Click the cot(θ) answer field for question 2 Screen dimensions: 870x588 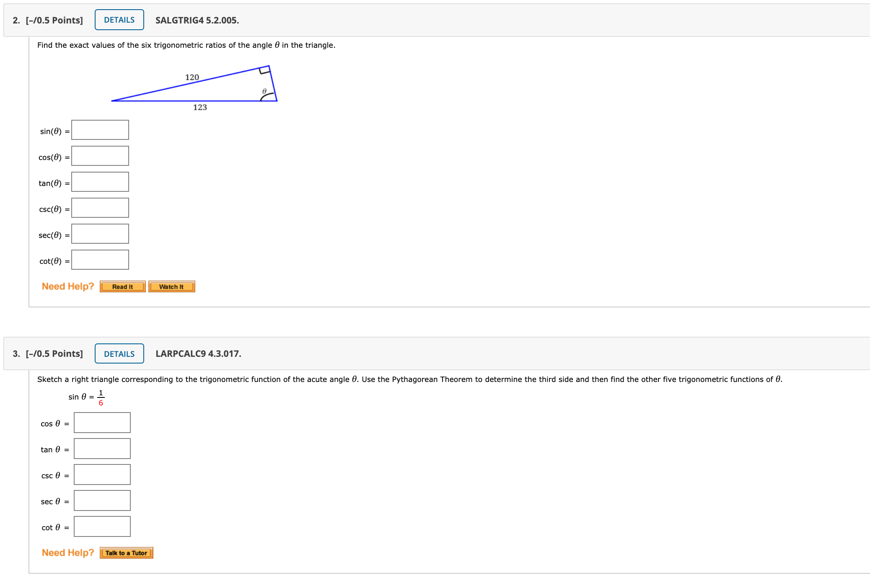(x=100, y=259)
